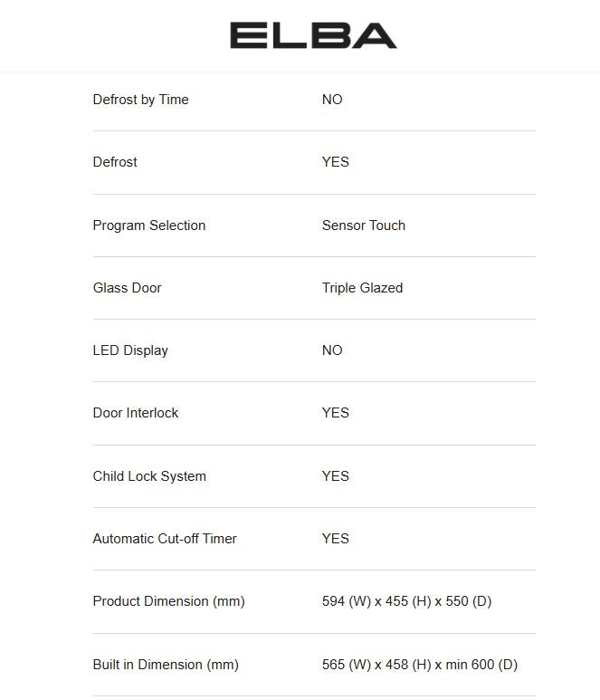Click the LED Display label

[x=130, y=350]
